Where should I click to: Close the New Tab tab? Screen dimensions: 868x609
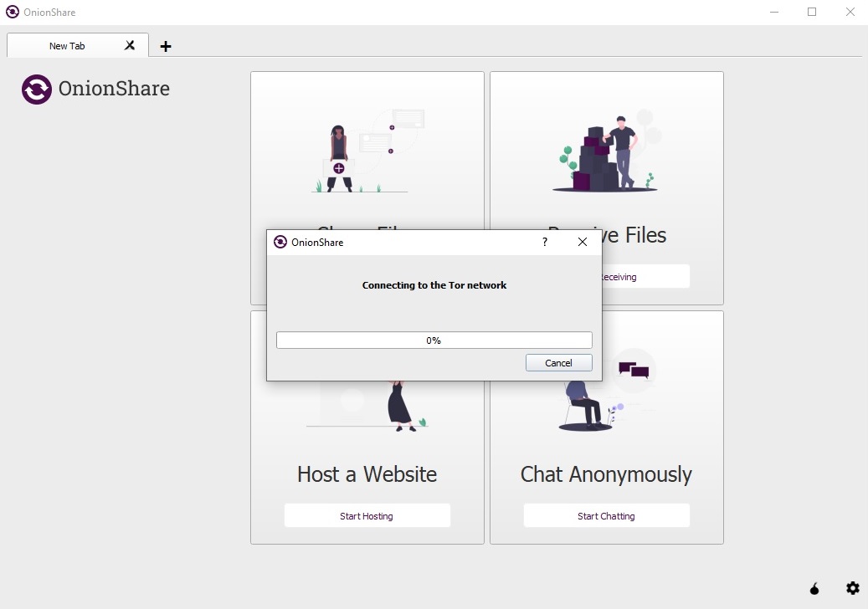(x=130, y=45)
